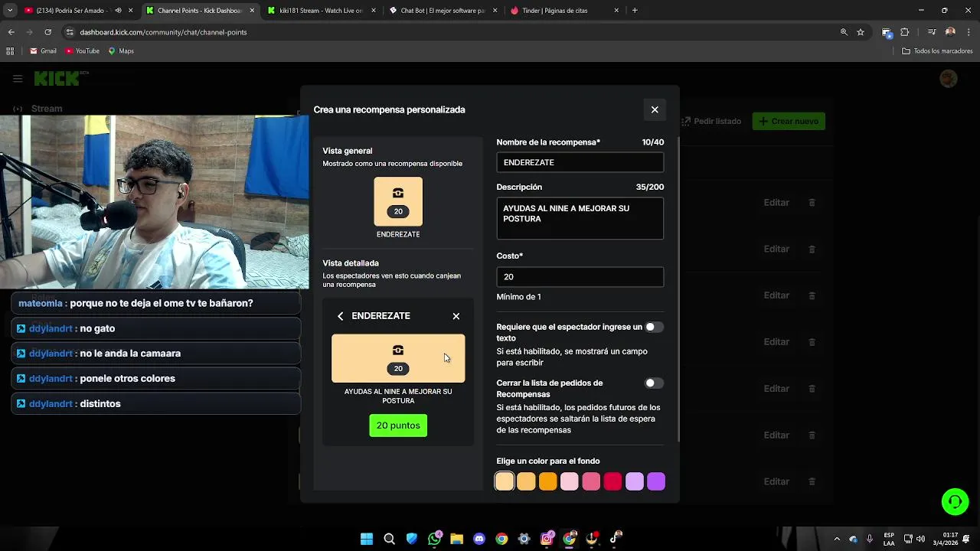This screenshot has height=551, width=980.
Task: Go back in browser history
Action: pos(11,32)
